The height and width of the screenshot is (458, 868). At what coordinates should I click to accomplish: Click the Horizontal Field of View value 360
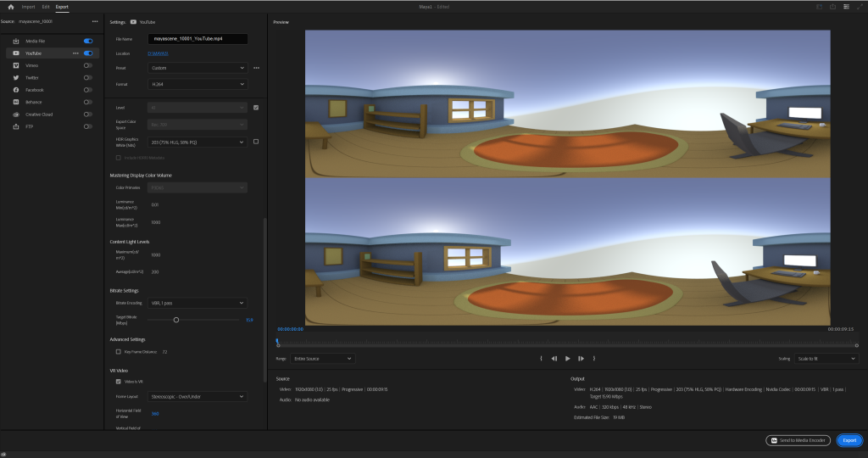[x=155, y=414]
